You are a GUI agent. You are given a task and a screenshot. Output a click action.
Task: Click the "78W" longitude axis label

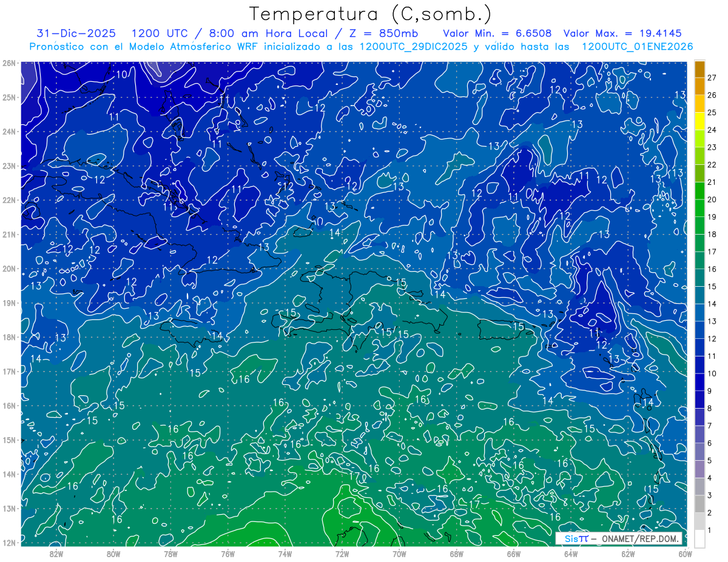pyautogui.click(x=170, y=553)
